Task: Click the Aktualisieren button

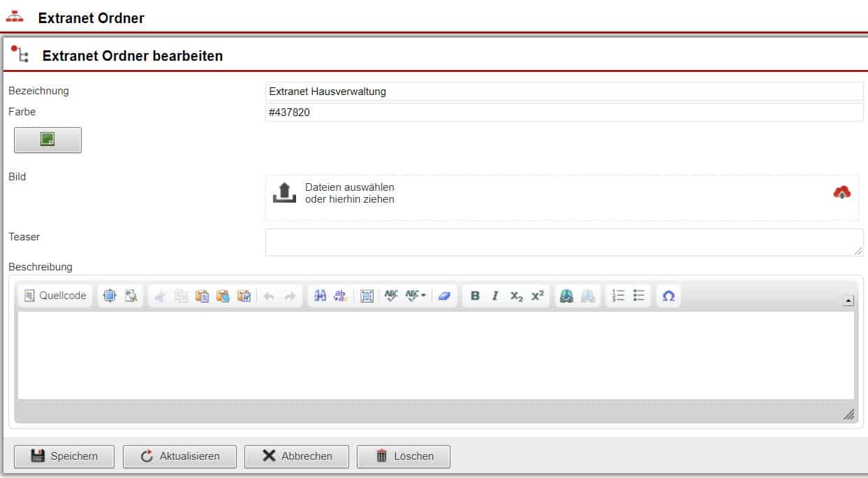Action: point(179,456)
